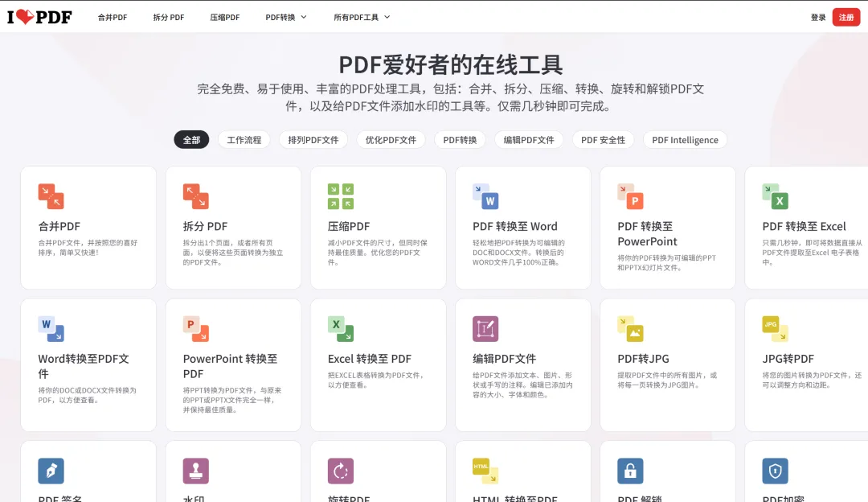Click the 登录 login link

tap(818, 17)
